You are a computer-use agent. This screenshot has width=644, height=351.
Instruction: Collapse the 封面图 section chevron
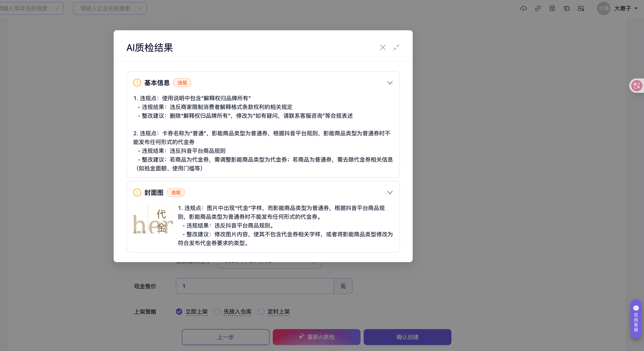pyautogui.click(x=390, y=192)
